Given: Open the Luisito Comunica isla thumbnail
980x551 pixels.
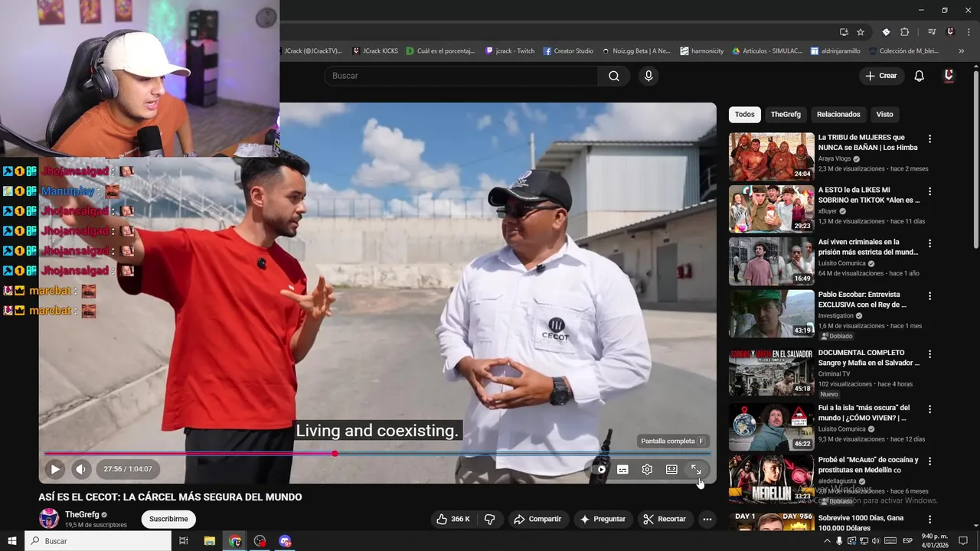Looking at the screenshot, I should click(x=771, y=427).
